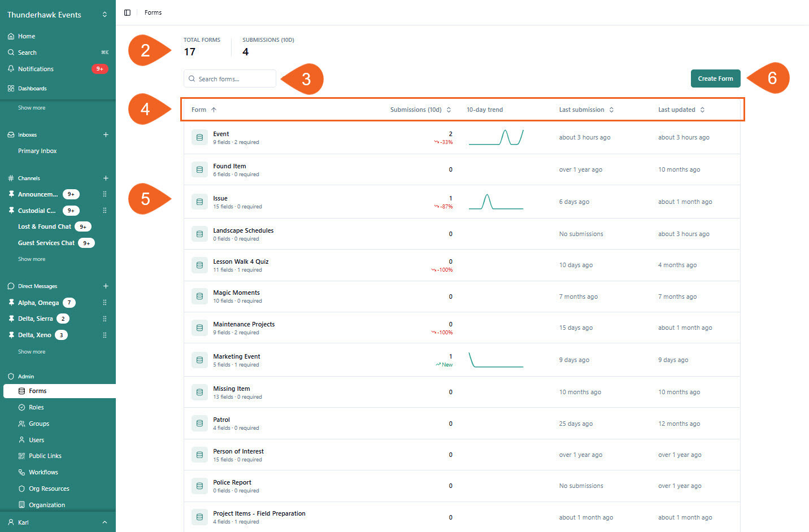This screenshot has height=532, width=809.
Task: Click the 'Landscape Schedules' form name
Action: (243, 231)
